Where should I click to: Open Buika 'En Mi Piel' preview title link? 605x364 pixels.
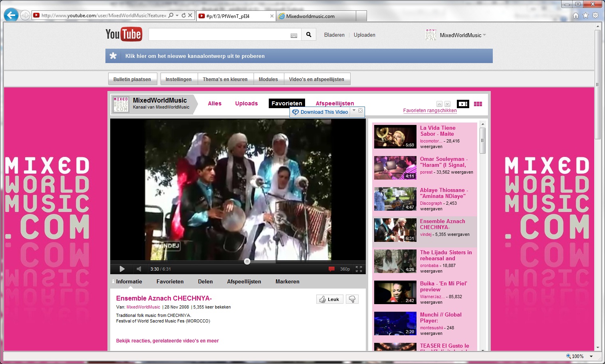pos(443,287)
